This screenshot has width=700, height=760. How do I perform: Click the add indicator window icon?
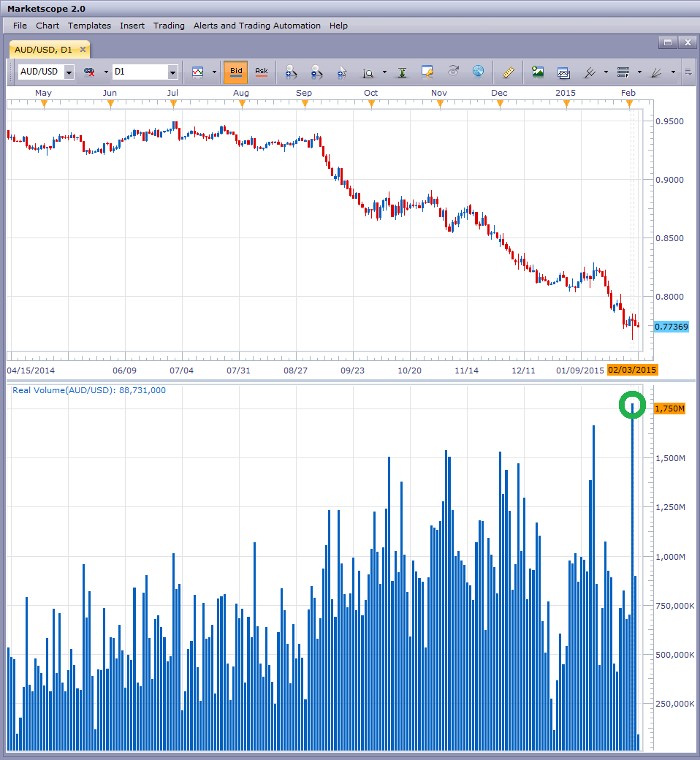click(x=564, y=72)
